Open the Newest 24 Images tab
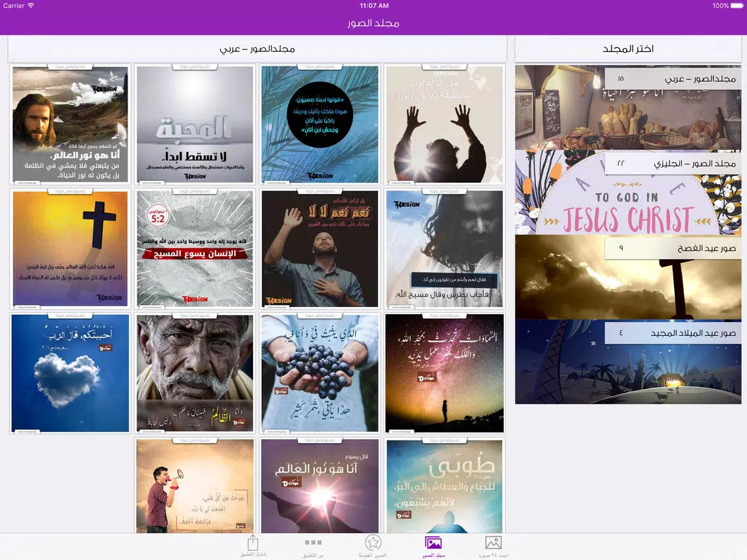The image size is (747, 560). 493,546
